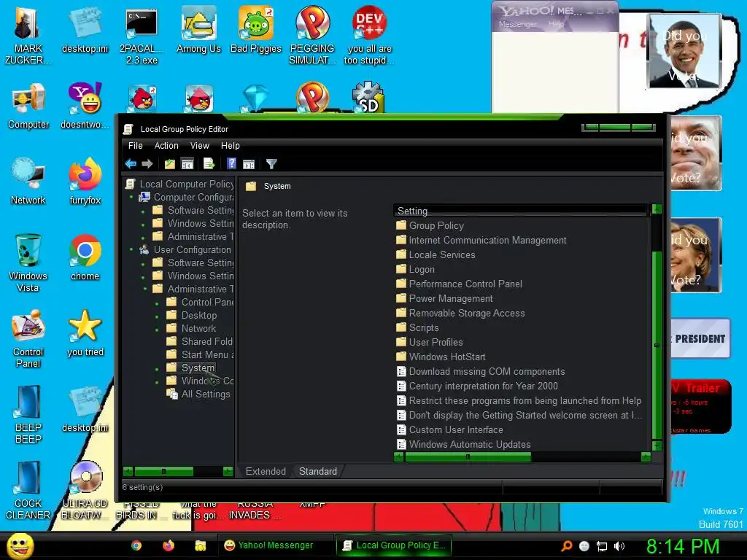Expand Software Settings under Computer Configuration
747x560 pixels.
click(143, 211)
